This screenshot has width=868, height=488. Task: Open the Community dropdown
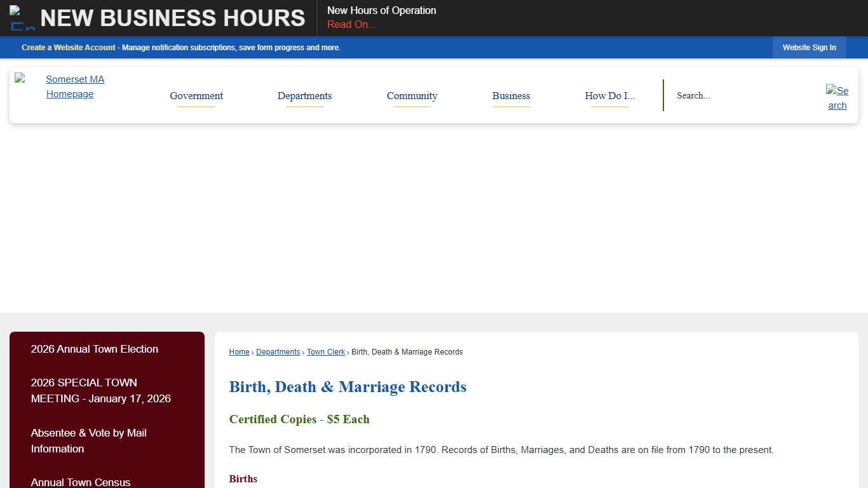click(412, 96)
